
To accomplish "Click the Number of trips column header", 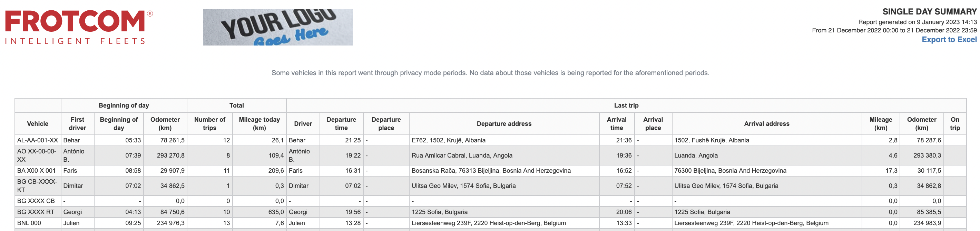I will click(209, 123).
